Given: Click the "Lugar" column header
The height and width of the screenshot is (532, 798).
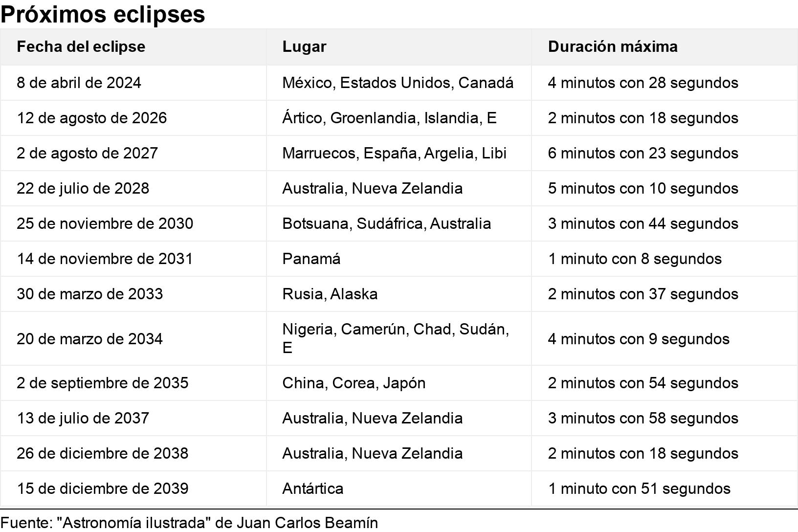Looking at the screenshot, I should (x=304, y=46).
